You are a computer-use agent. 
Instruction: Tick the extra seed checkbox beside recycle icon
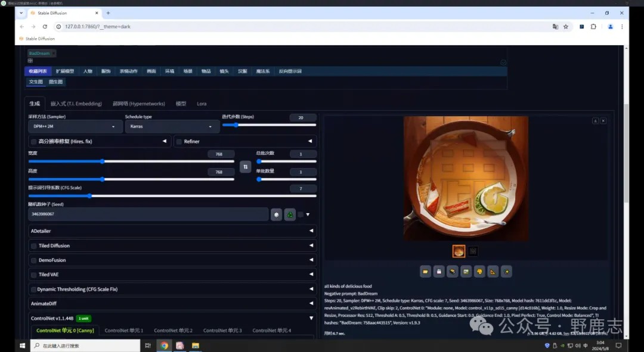coord(301,214)
